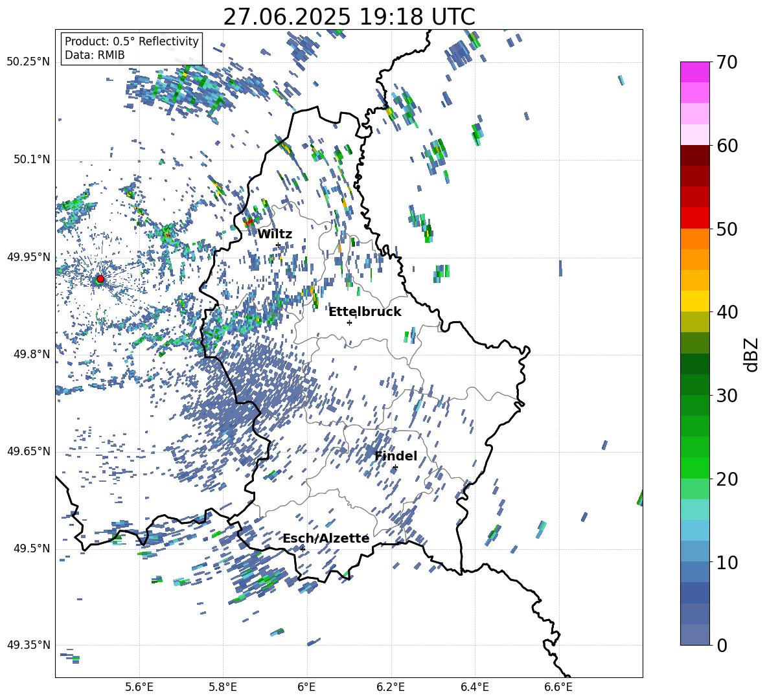Viewport: 767px width, 700px height.
Task: Click the colorbar tick label 10
Action: tap(727, 563)
